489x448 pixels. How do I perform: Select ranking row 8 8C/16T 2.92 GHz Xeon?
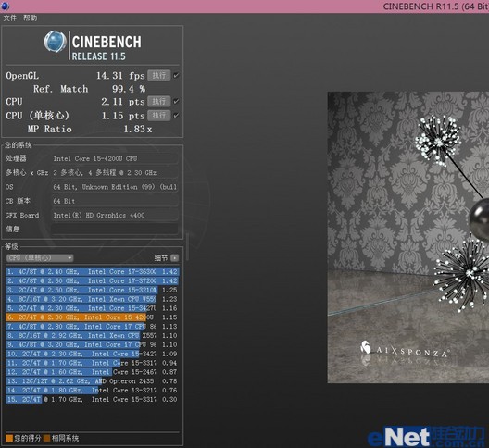(x=93, y=335)
